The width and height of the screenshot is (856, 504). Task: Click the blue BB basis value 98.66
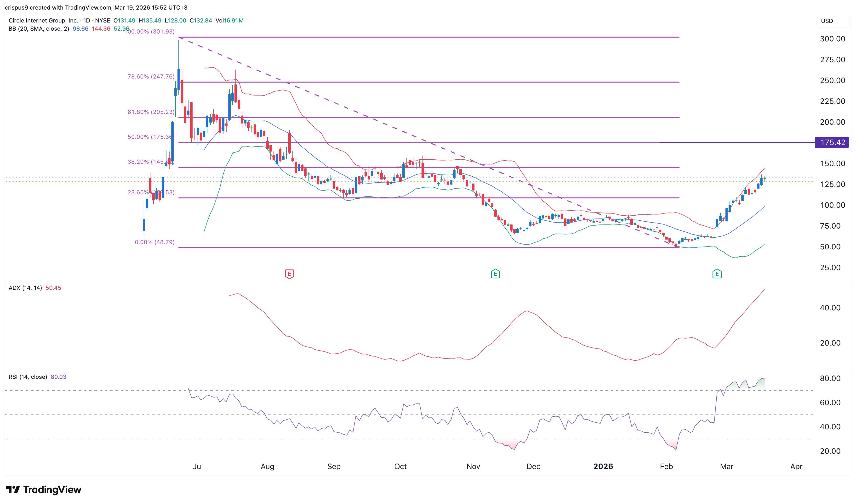(x=80, y=29)
